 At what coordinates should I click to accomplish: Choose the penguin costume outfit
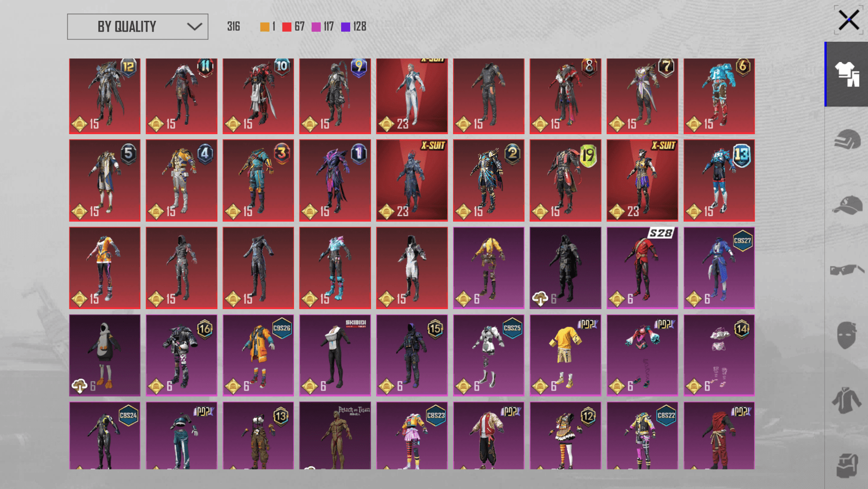(x=105, y=355)
